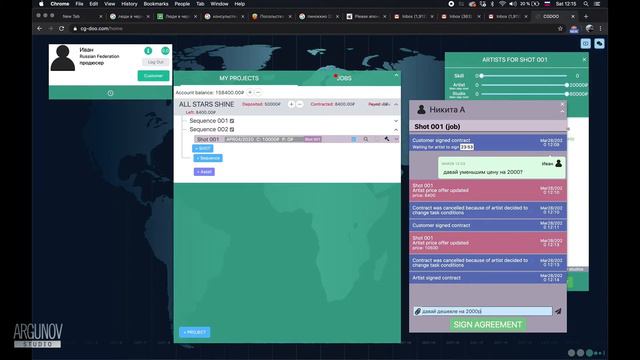Viewport: 640px width, 360px height.
Task: Close the Artists for Shot 001 panel
Action: (584, 60)
